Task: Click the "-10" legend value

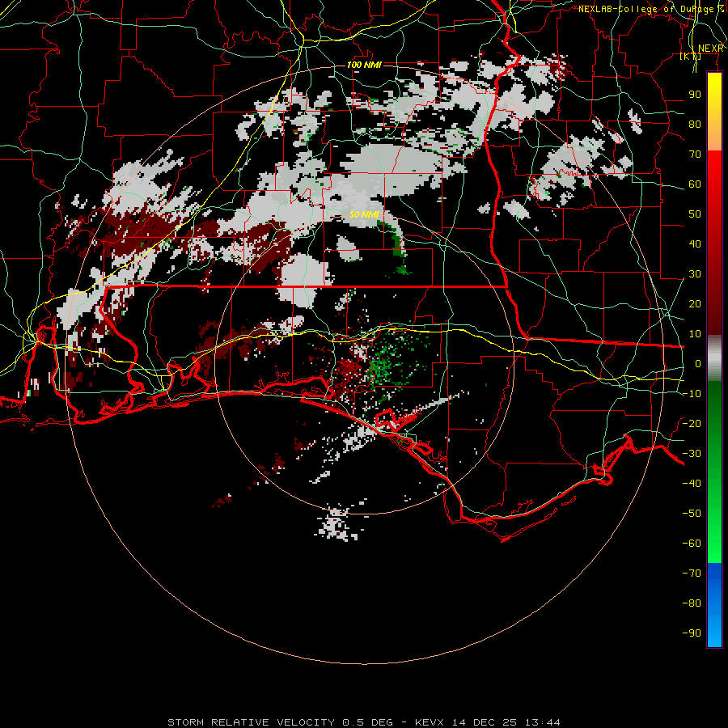Action: (692, 394)
